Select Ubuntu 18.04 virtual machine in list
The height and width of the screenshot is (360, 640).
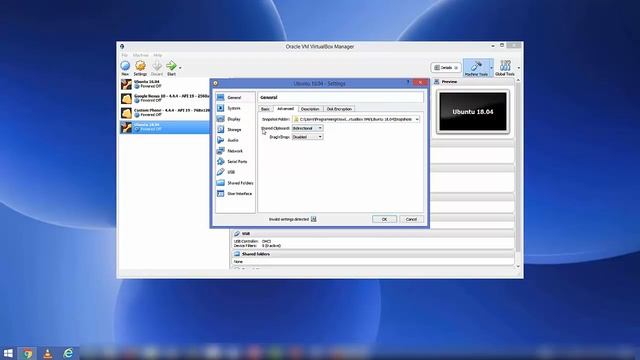(165, 127)
